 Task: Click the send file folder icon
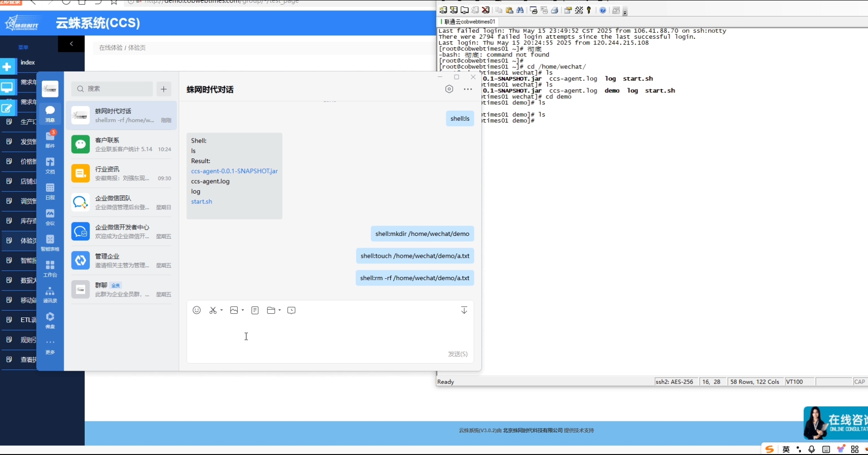point(271,310)
